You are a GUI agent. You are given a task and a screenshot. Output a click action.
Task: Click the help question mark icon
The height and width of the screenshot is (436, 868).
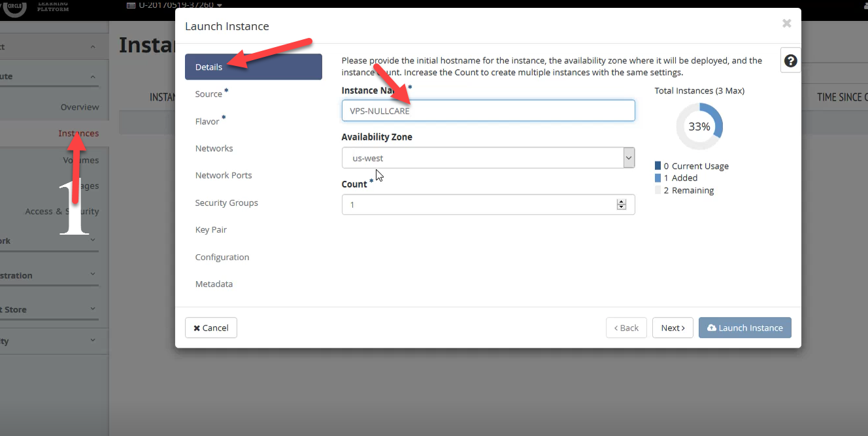[790, 61]
